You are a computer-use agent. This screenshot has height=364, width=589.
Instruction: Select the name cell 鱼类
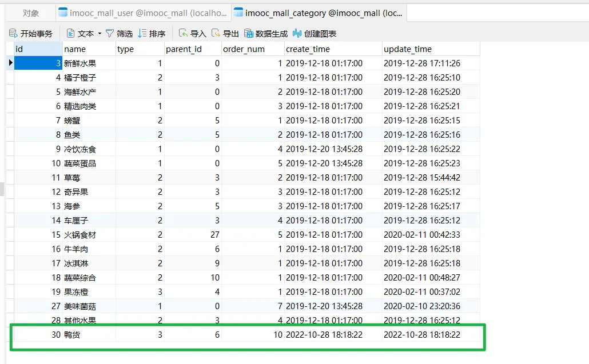[89, 135]
